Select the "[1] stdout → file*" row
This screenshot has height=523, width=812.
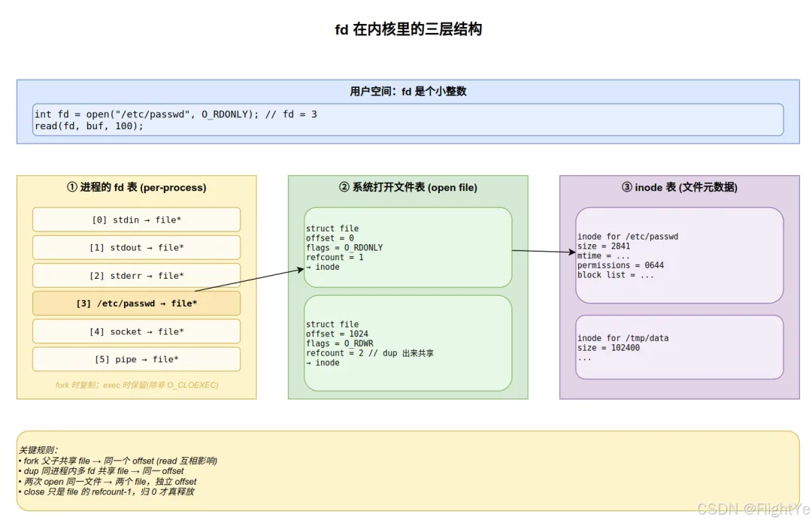(x=137, y=247)
